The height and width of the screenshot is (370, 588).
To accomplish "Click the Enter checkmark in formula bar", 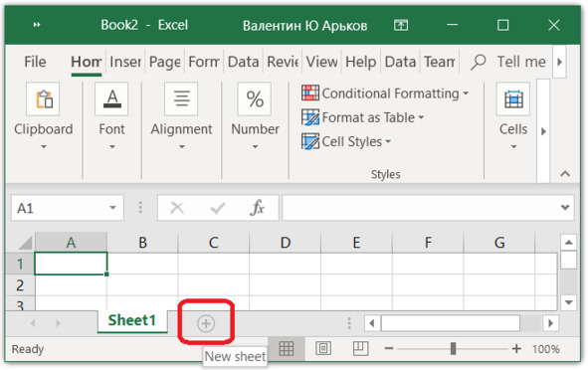I will (x=218, y=207).
